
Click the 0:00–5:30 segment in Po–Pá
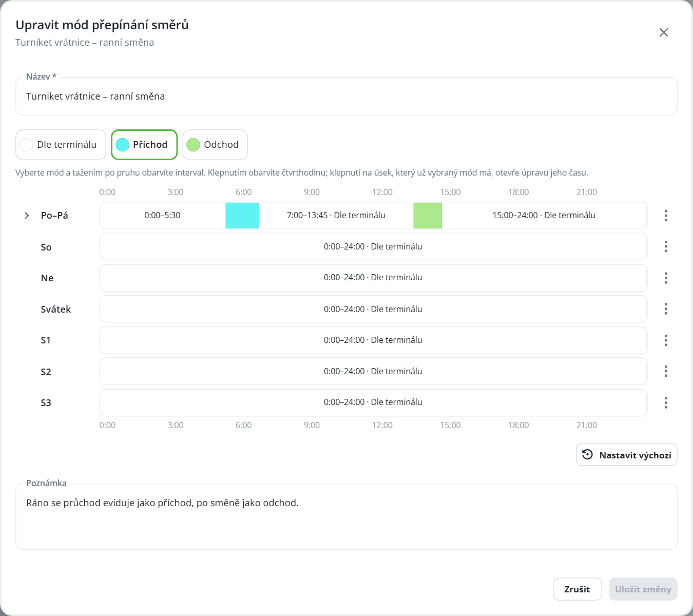162,216
